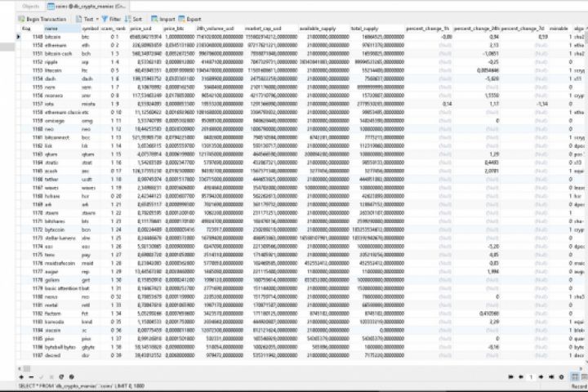588x392 pixels.
Task: Select the factom name cell
Action: (x=61, y=314)
